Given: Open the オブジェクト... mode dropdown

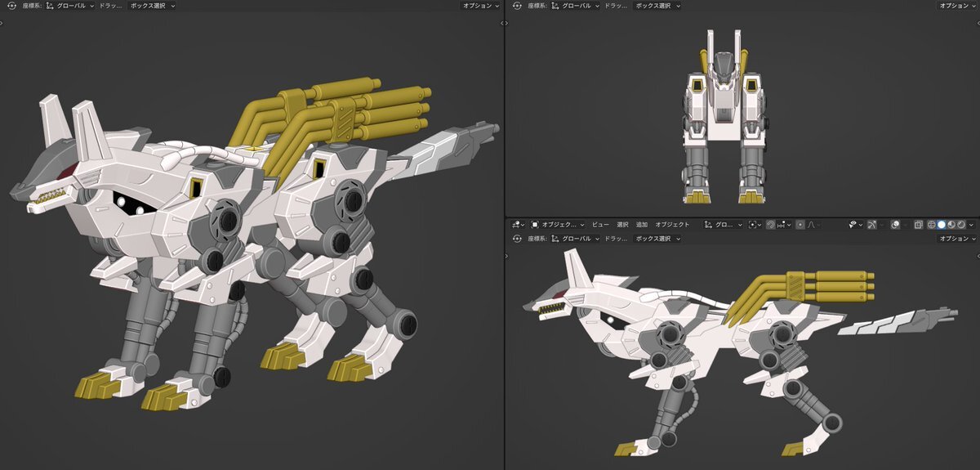Looking at the screenshot, I should [558, 224].
